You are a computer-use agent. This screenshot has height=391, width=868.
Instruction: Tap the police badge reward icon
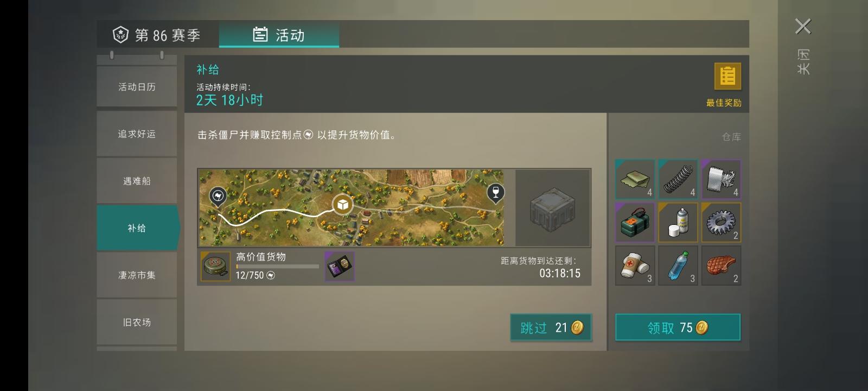(340, 266)
